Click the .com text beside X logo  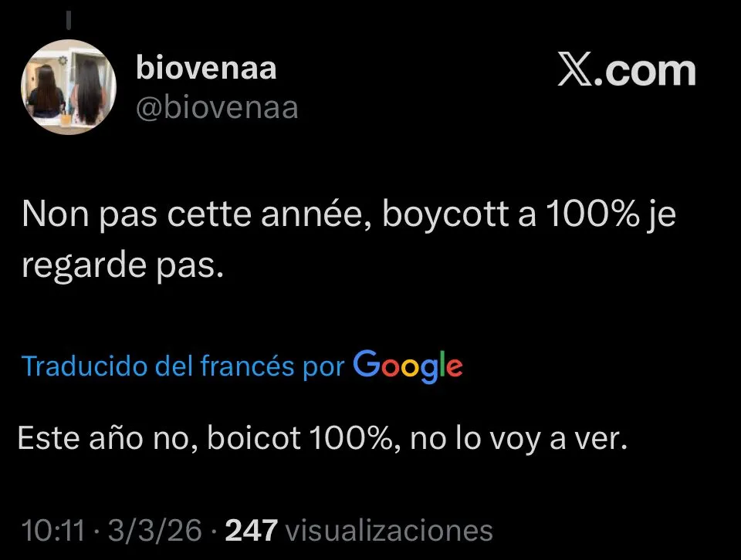point(645,71)
